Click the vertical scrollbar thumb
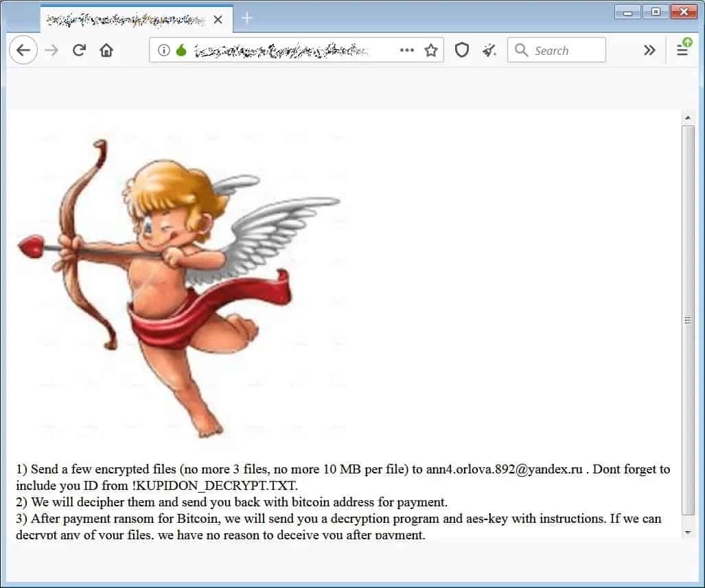This screenshot has width=705, height=588. tap(687, 320)
